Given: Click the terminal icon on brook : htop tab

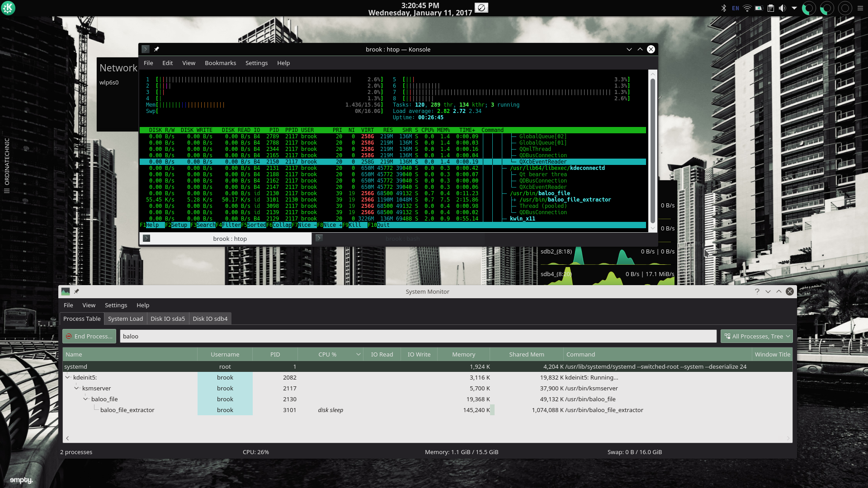Looking at the screenshot, I should click(146, 238).
